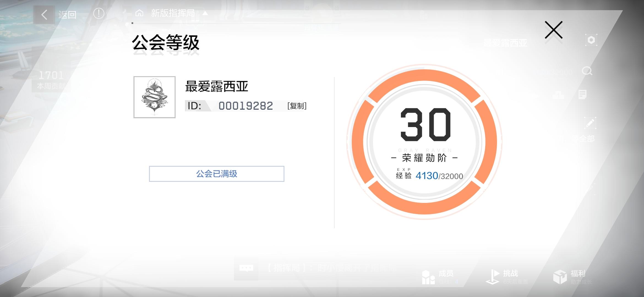Click the experience value 4130/32000
This screenshot has height=297, width=644.
point(439,176)
